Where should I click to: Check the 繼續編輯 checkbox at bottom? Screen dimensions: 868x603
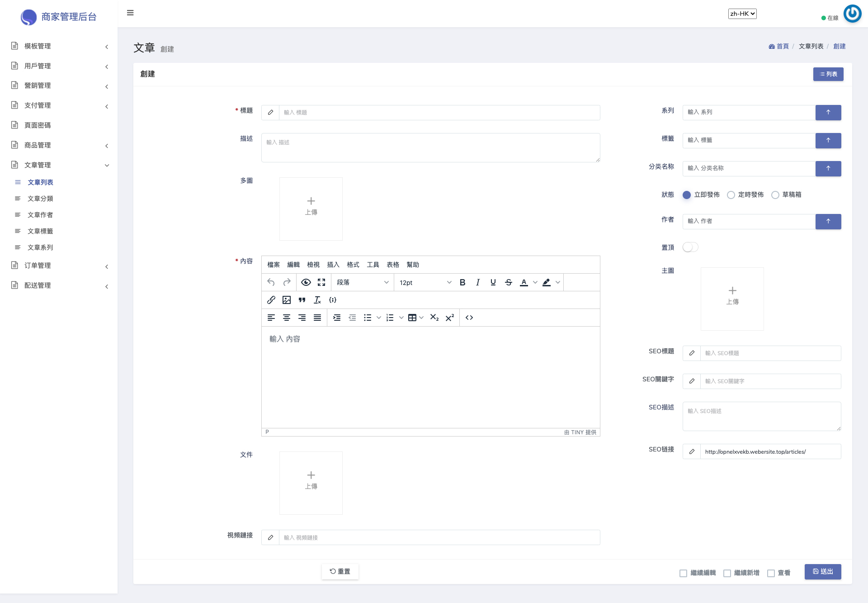point(683,573)
